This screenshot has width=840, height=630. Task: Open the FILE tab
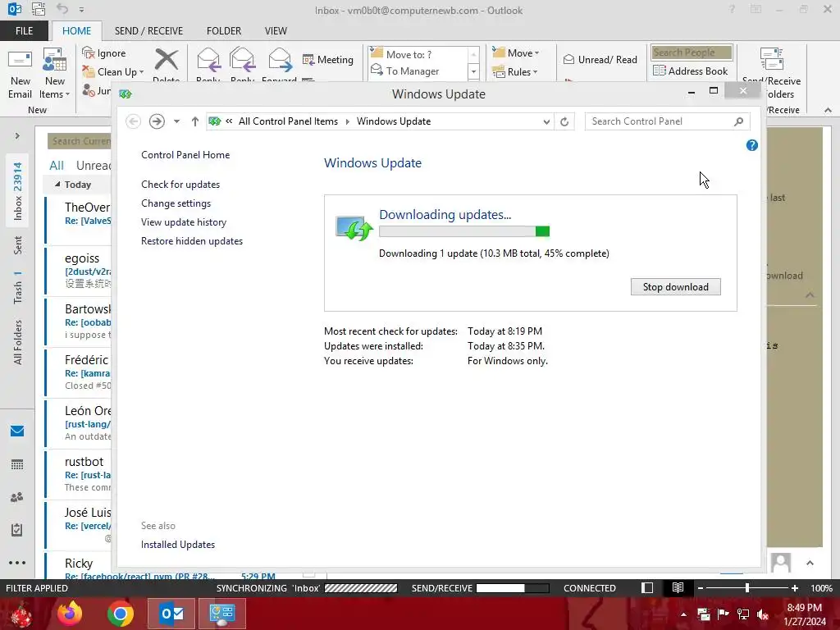coord(24,31)
